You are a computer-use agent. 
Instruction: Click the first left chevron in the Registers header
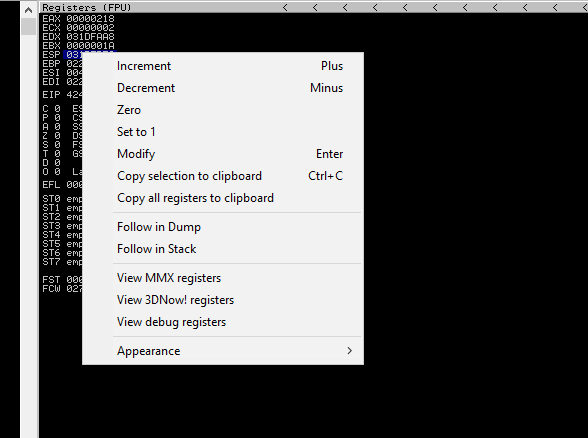tap(285, 8)
